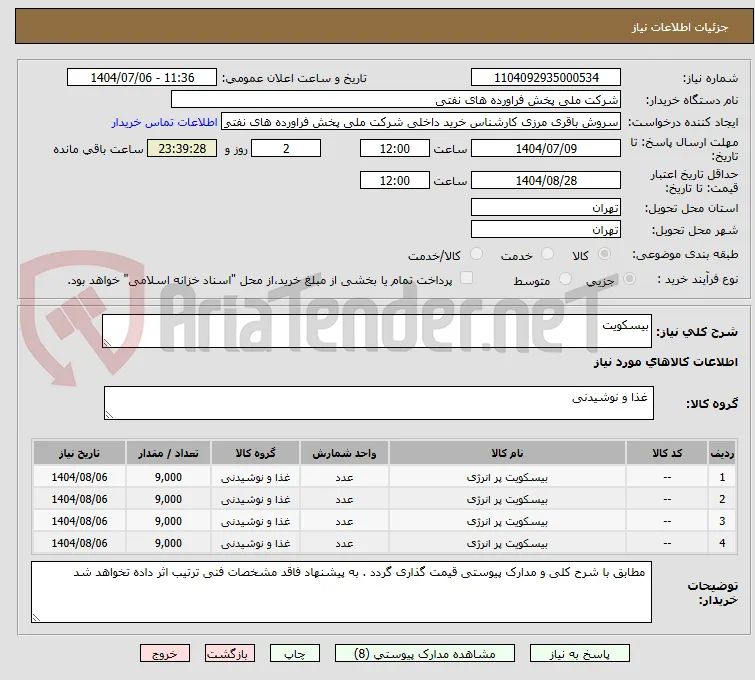Click the گروه کالا text area
The height and width of the screenshot is (680, 755).
click(378, 403)
